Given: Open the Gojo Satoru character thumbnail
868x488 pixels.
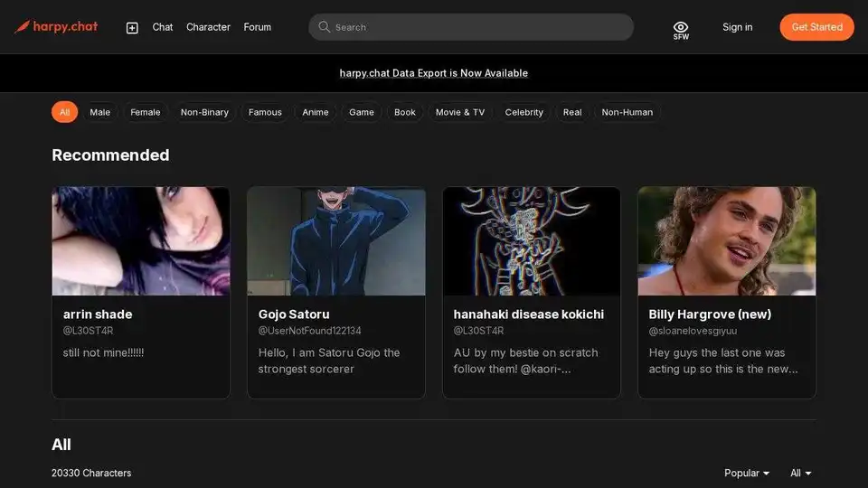Looking at the screenshot, I should (335, 240).
